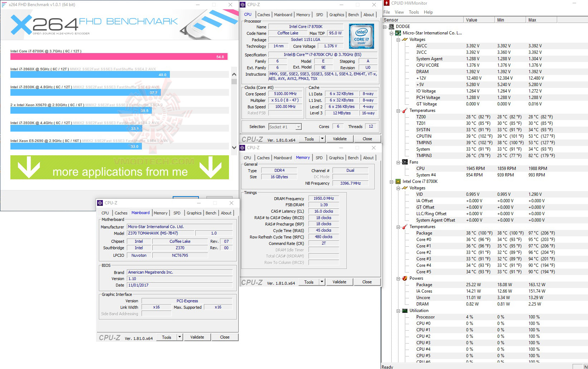Collapse the DODGE root node
The width and height of the screenshot is (588, 369).
click(x=385, y=27)
